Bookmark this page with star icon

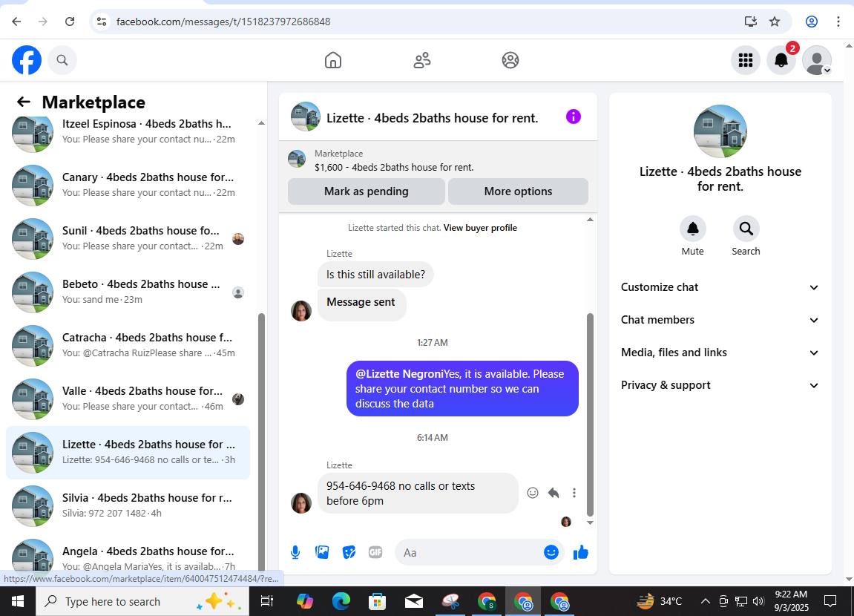tap(775, 22)
